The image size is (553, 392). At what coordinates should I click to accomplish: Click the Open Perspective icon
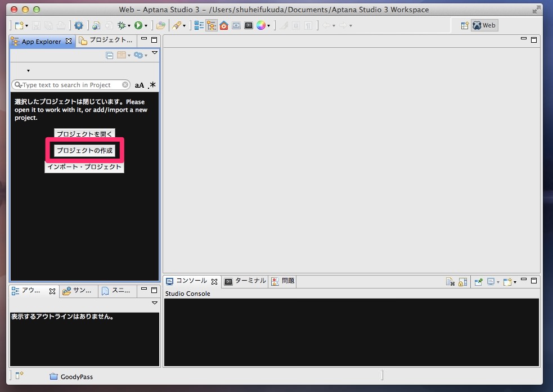[465, 25]
